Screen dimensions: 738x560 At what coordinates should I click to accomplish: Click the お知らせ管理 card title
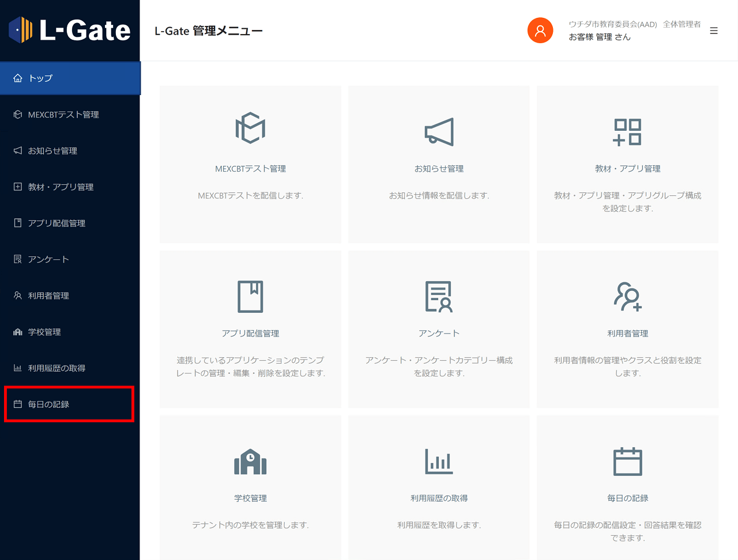pyautogui.click(x=439, y=169)
